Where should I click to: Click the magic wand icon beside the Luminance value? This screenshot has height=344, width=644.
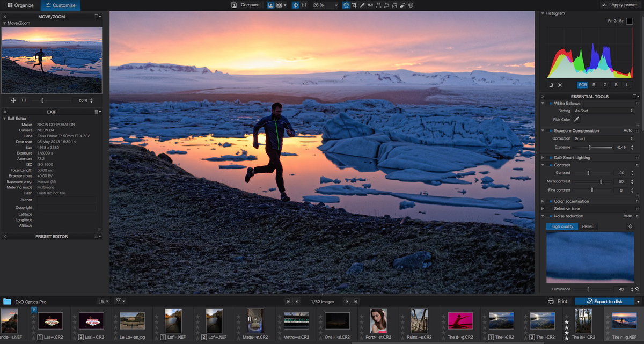click(637, 289)
